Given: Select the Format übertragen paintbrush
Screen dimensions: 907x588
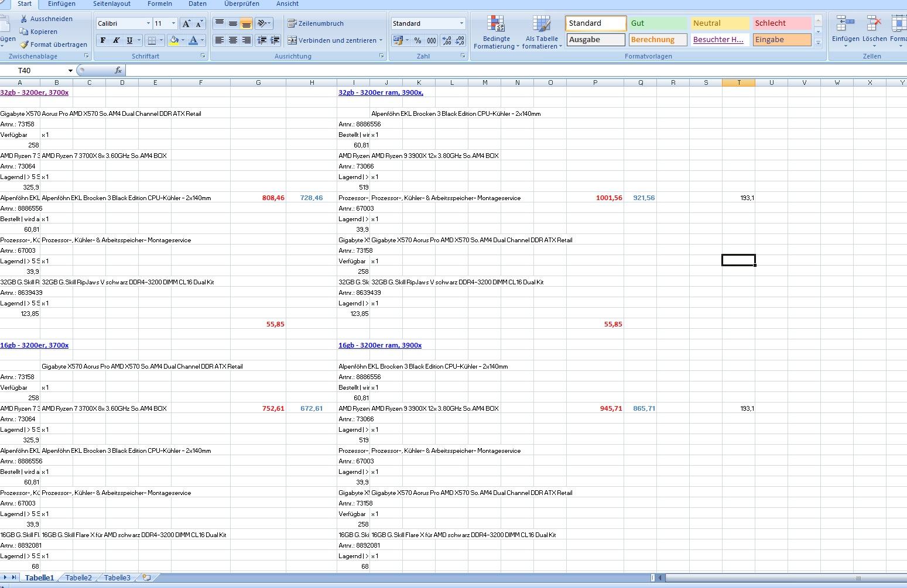Looking at the screenshot, I should pyautogui.click(x=24, y=44).
